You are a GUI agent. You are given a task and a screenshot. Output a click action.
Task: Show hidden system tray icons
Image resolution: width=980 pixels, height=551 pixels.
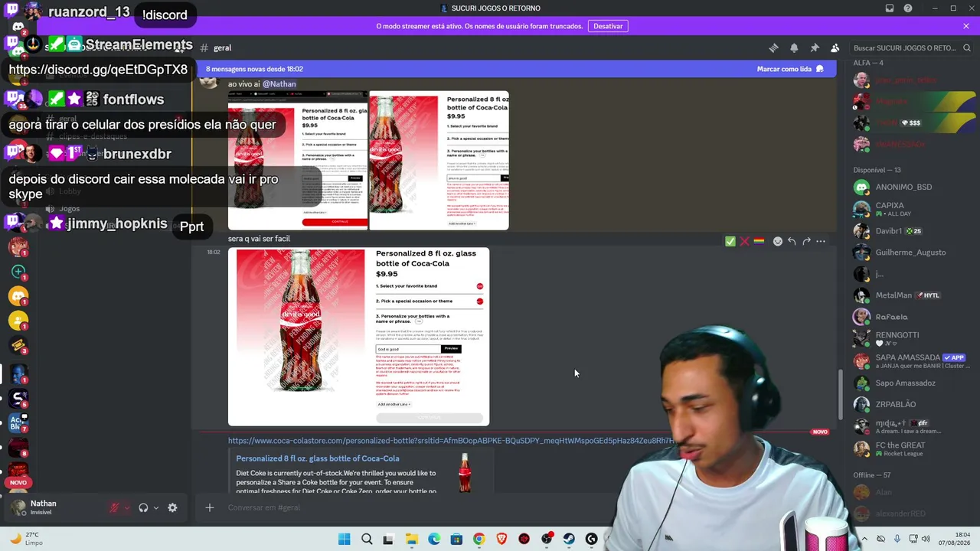(864, 539)
